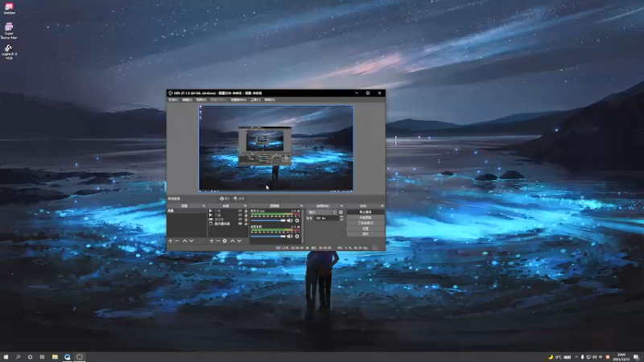The height and width of the screenshot is (362, 644).
Task: Toggle the lock on the game capture source
Action: tap(246, 220)
